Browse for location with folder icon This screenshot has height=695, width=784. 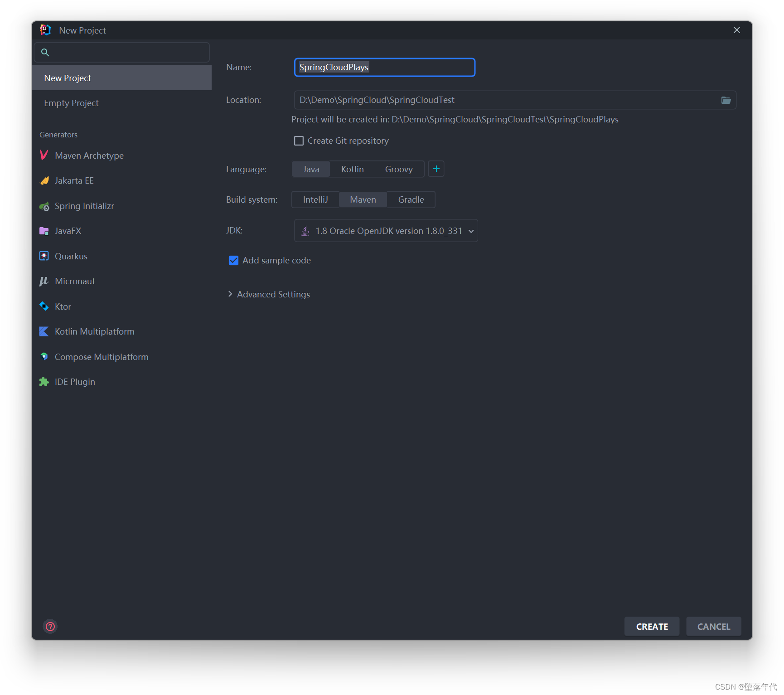click(726, 100)
